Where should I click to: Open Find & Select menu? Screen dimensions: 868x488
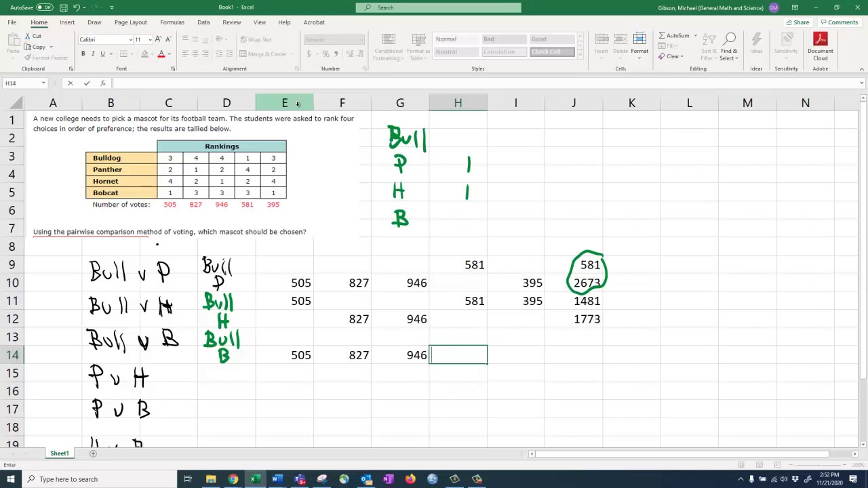729,46
